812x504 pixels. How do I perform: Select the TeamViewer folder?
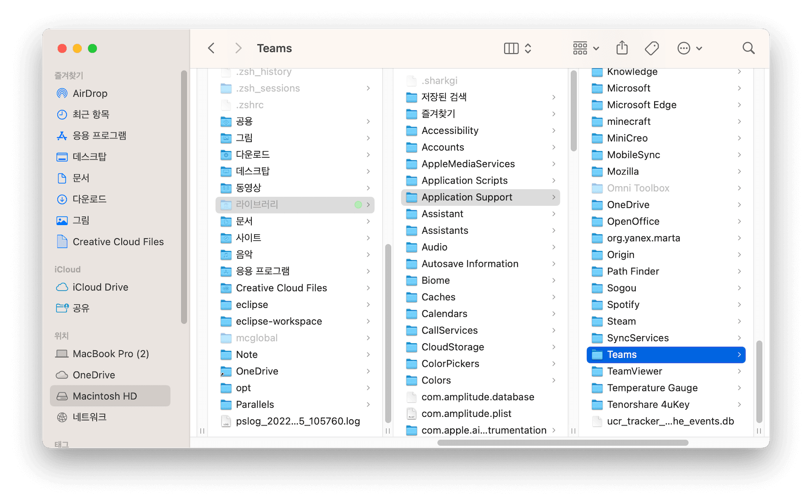(x=666, y=371)
